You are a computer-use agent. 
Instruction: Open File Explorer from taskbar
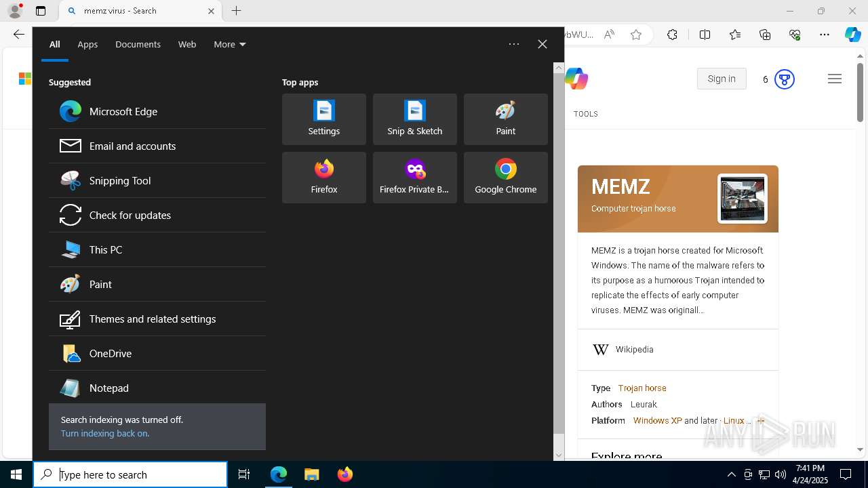(x=312, y=474)
